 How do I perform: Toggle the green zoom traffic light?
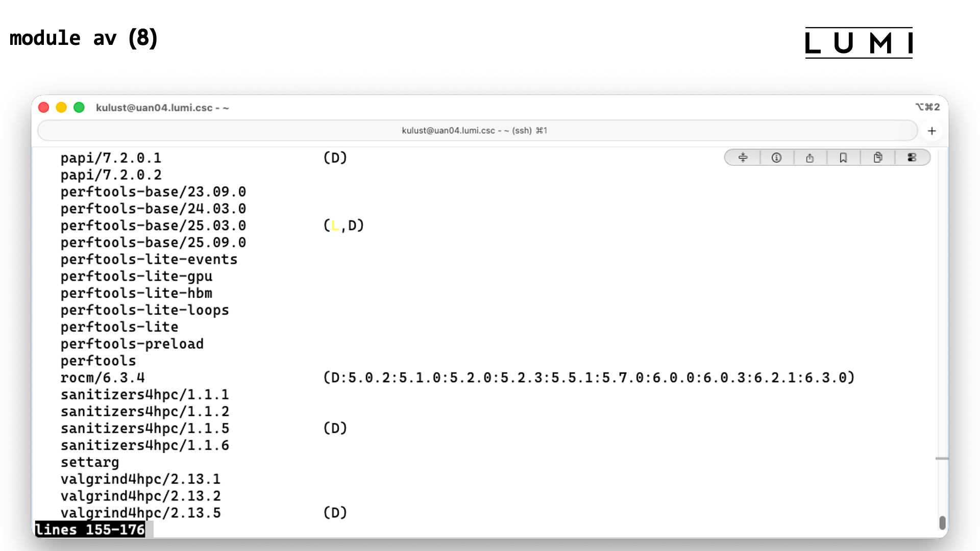(x=79, y=107)
